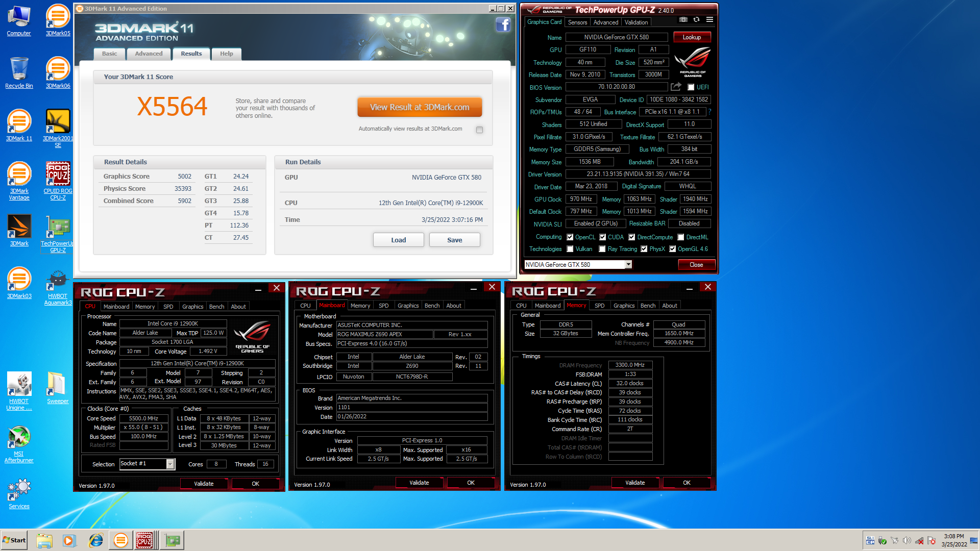Viewport: 980px width, 551px height.
Task: Click the volume icon in the system tray
Action: click(x=906, y=541)
